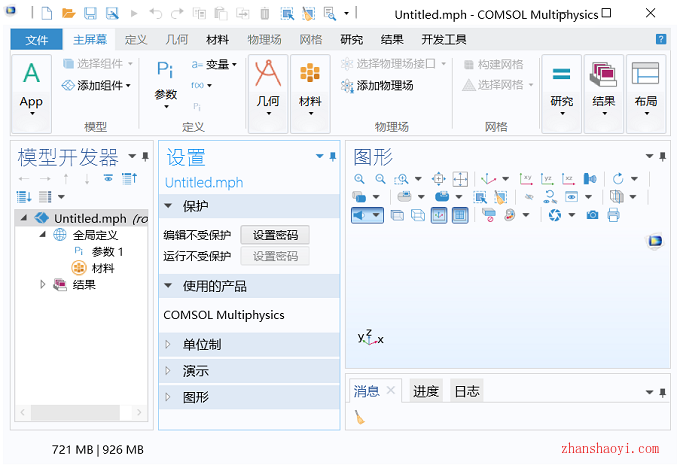Click the help question mark icon
This screenshot has width=680, height=465.
pos(660,39)
